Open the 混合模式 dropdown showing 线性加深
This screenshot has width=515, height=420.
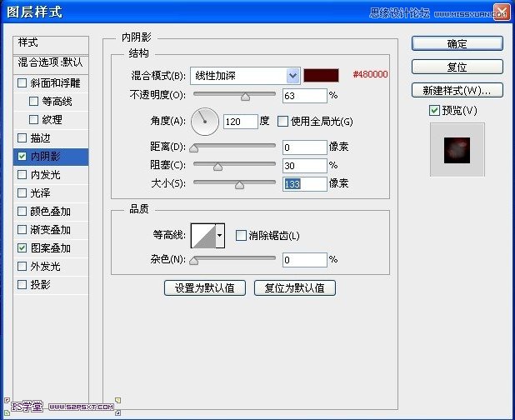coord(245,76)
